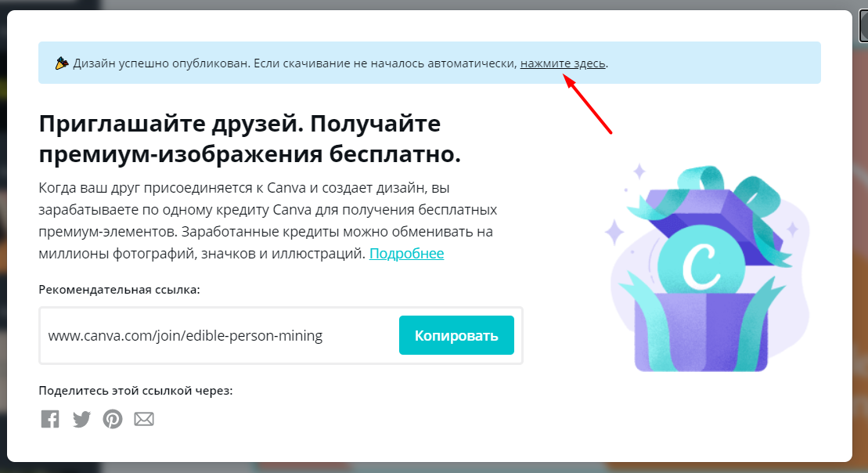868x473 pixels.
Task: Share the link via email envelope icon
Action: (x=144, y=419)
